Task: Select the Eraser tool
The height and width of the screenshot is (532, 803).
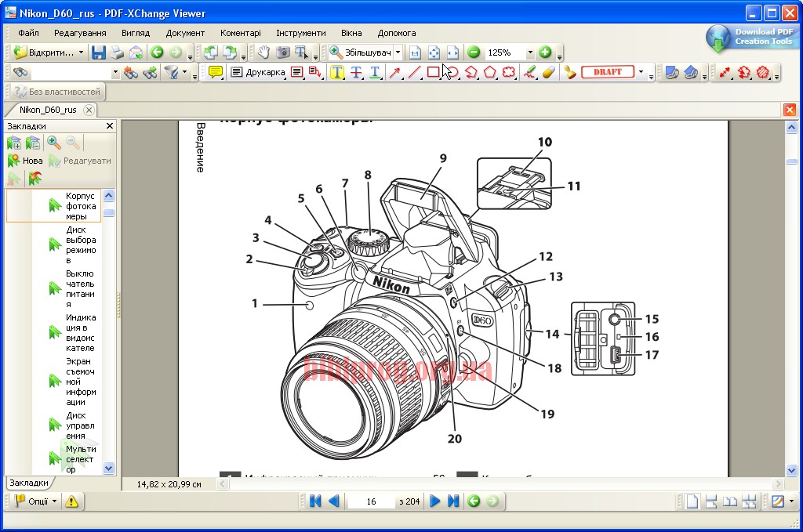Action: point(548,72)
